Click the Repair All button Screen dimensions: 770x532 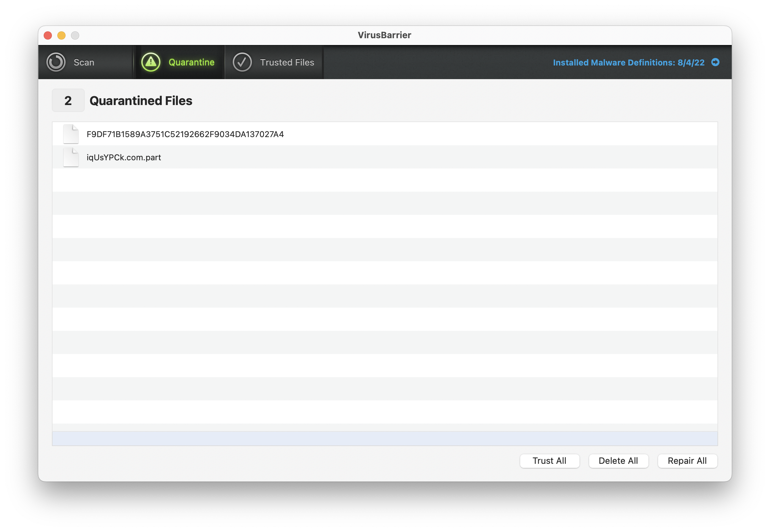point(687,461)
